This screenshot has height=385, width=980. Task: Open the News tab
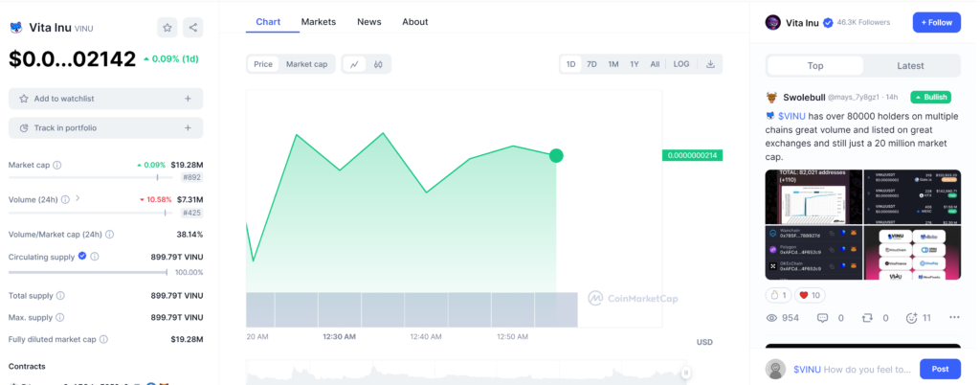(x=368, y=21)
